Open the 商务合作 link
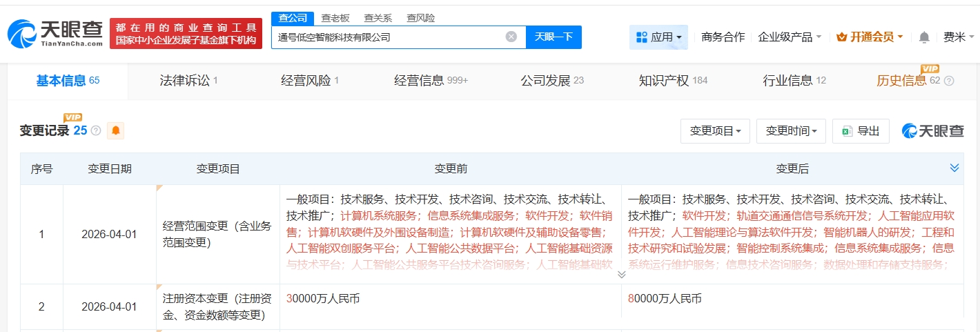This screenshot has width=980, height=332. (x=723, y=37)
